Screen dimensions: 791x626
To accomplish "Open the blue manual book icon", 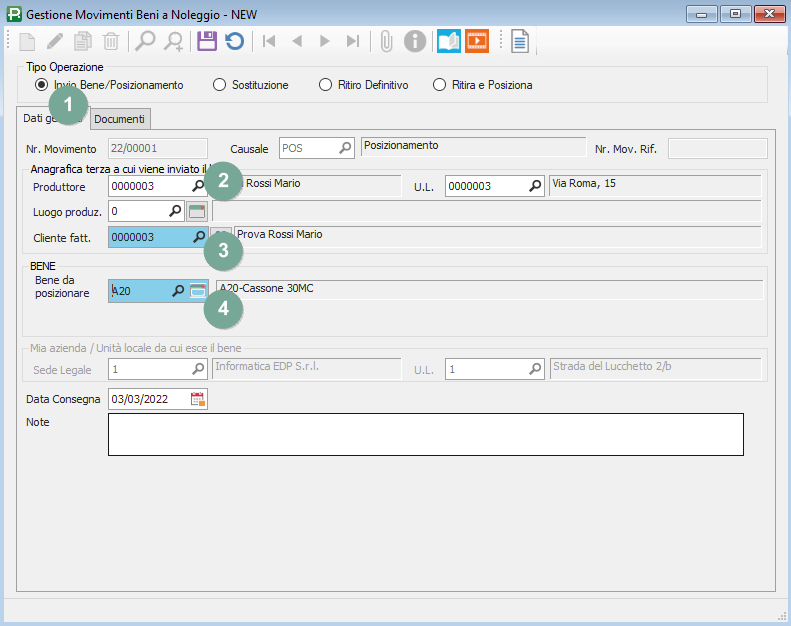I will click(x=449, y=41).
